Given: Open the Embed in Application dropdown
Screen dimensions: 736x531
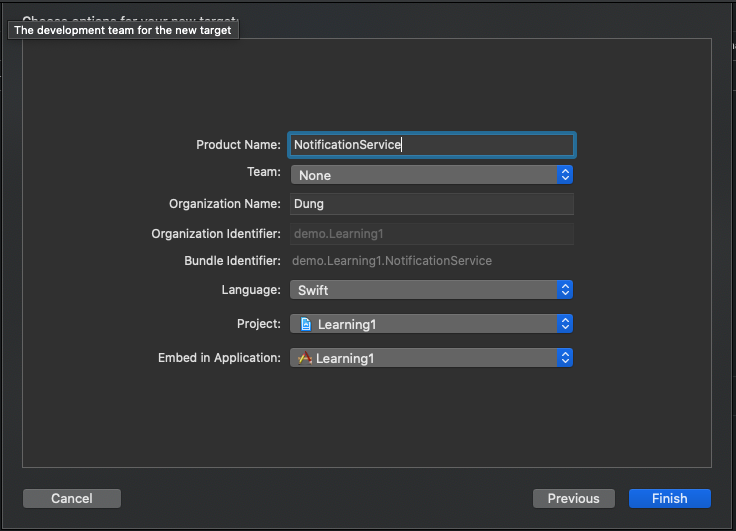Looking at the screenshot, I should tap(430, 358).
